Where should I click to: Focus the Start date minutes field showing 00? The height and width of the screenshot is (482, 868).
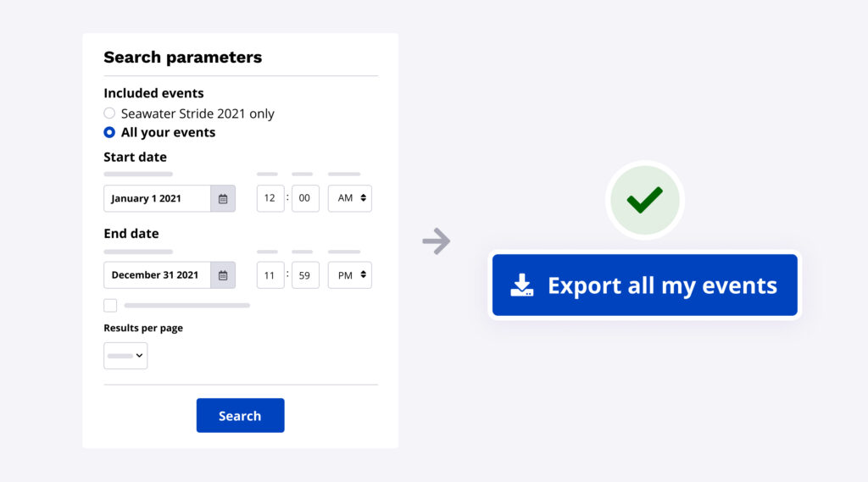(x=305, y=198)
